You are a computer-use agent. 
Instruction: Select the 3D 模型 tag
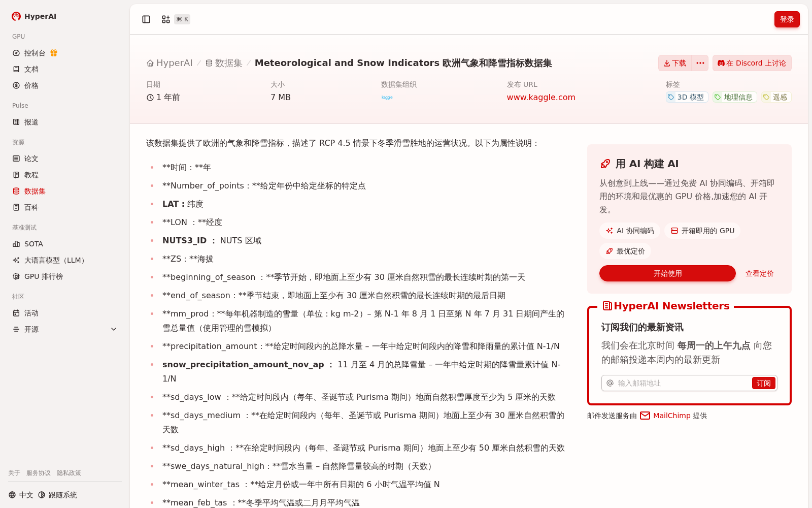point(687,97)
